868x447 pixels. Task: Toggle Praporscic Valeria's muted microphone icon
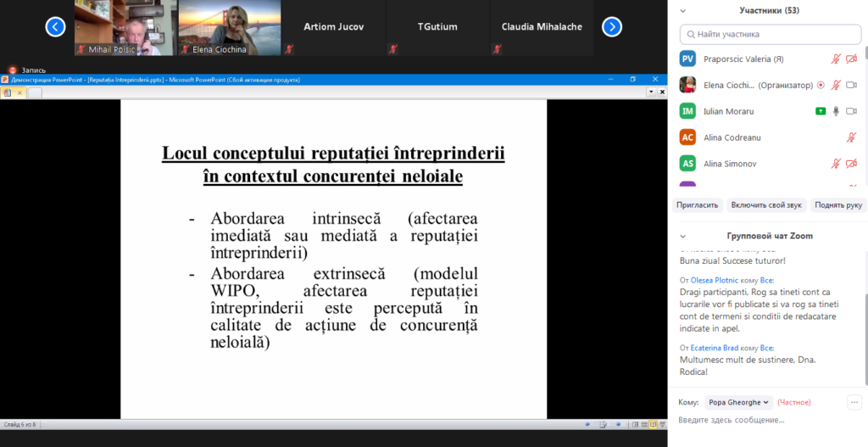point(836,59)
